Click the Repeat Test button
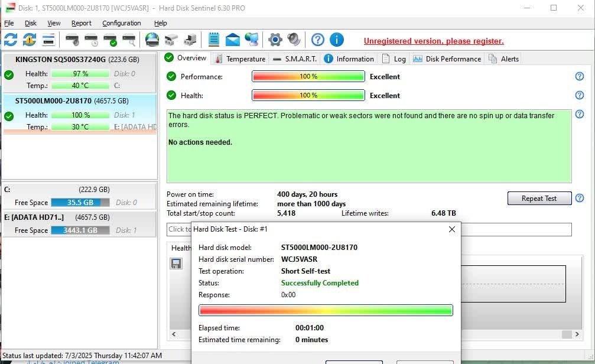Viewport: 595px width, 364px height. [x=539, y=198]
